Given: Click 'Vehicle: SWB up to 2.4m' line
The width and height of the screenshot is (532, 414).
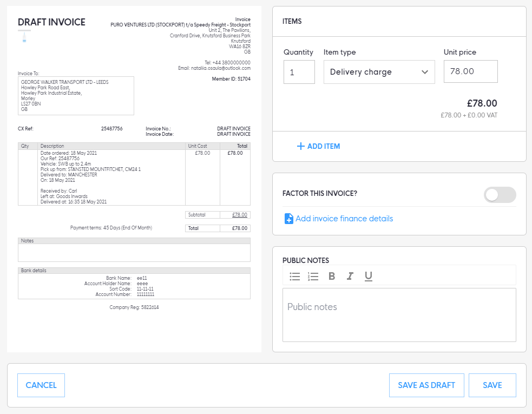Looking at the screenshot, I should [66, 164].
